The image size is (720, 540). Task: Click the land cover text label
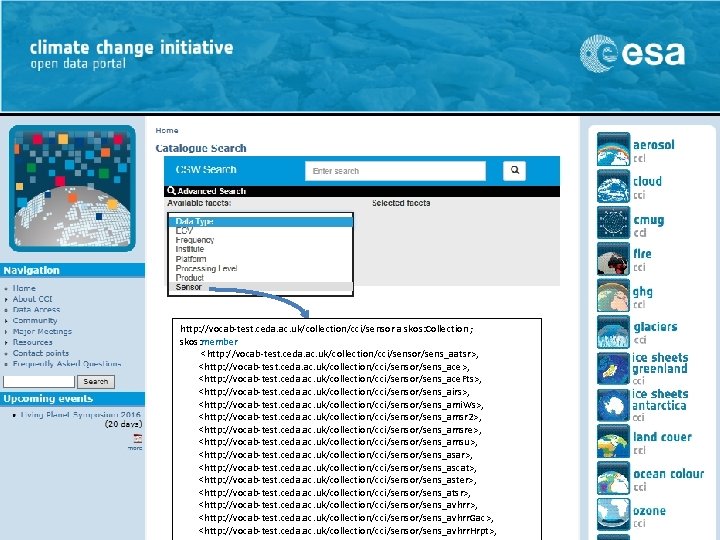pos(662,437)
